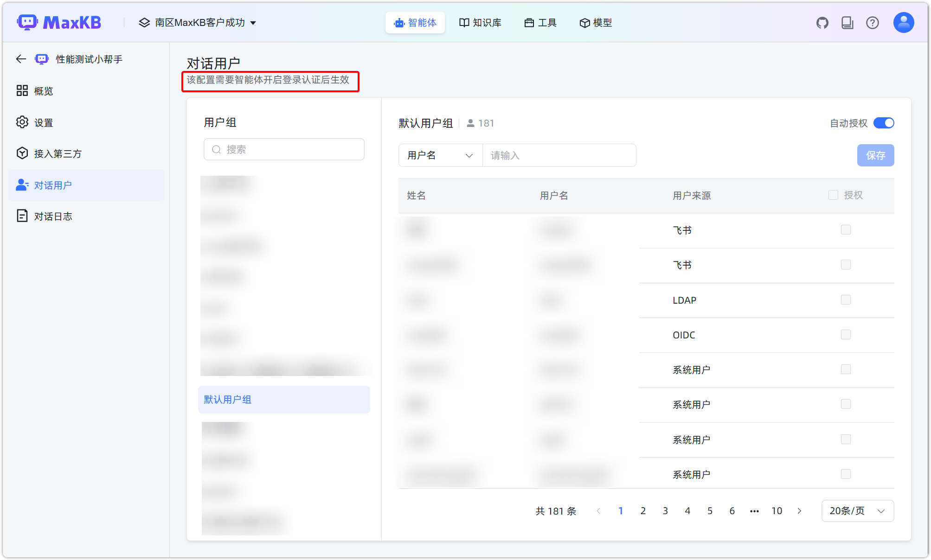Disable the 自动授权 switch
The image size is (931, 560).
tap(883, 123)
